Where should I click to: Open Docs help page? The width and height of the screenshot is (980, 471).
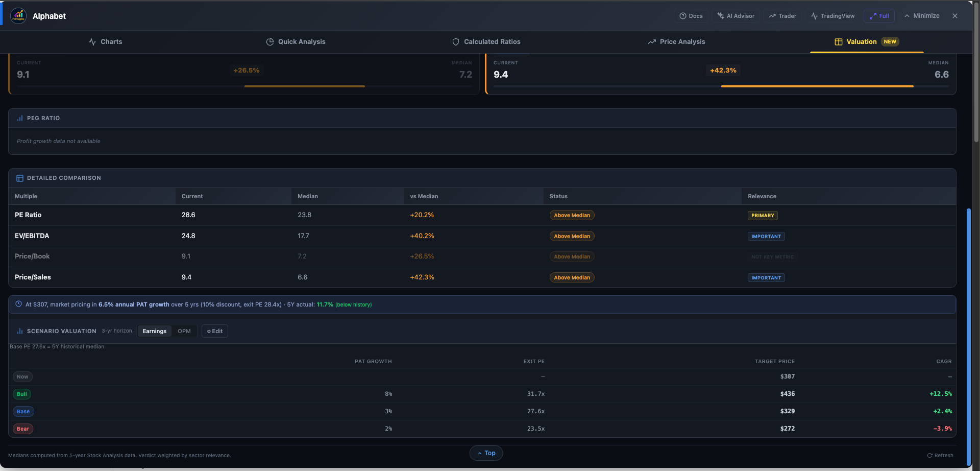pos(691,16)
